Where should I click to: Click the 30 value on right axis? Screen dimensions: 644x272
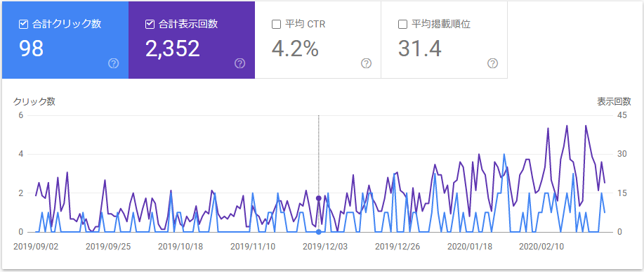coord(622,154)
